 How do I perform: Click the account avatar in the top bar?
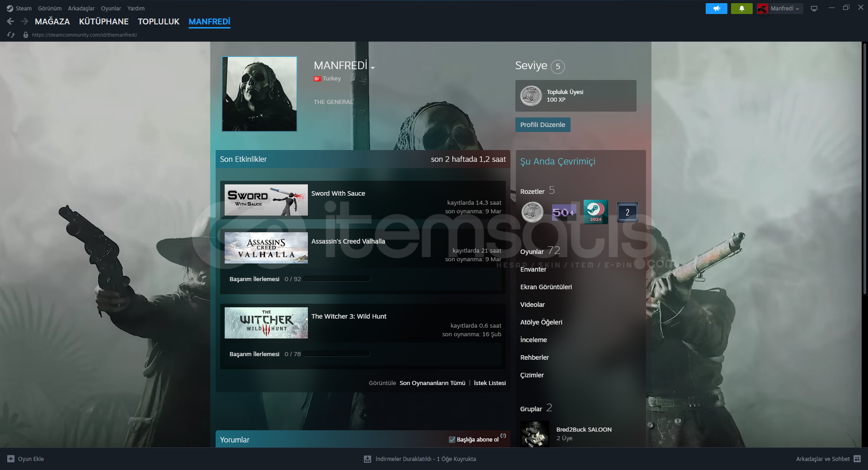(x=762, y=9)
